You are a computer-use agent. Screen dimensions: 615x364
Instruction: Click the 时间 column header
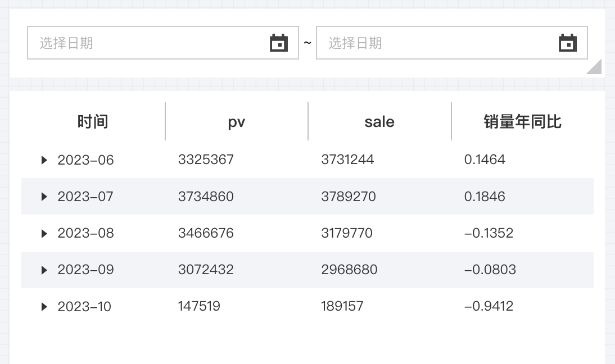(93, 121)
